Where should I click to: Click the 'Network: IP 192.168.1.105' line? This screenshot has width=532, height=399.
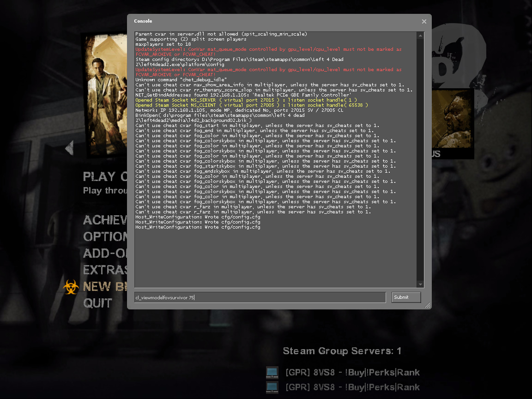[x=239, y=110]
